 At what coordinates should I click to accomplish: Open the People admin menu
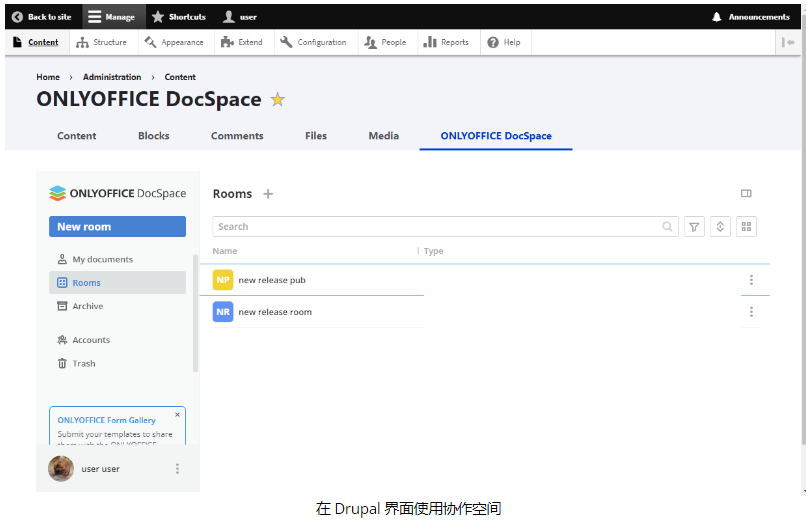point(385,42)
